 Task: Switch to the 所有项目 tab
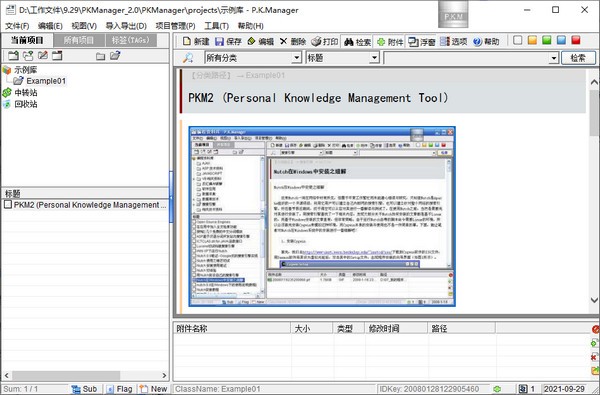point(79,40)
